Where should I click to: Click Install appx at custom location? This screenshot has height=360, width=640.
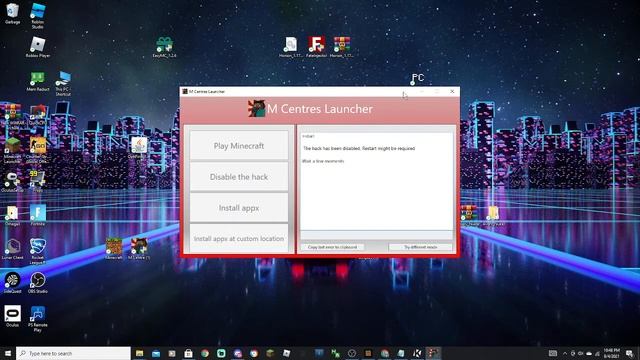coord(239,238)
